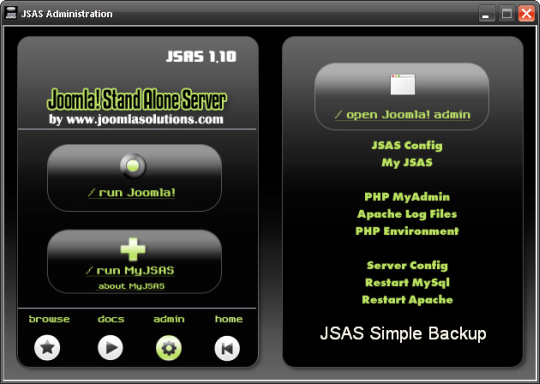The image size is (540, 384).
Task: Click the green plus MyJSAS icon
Action: [133, 249]
